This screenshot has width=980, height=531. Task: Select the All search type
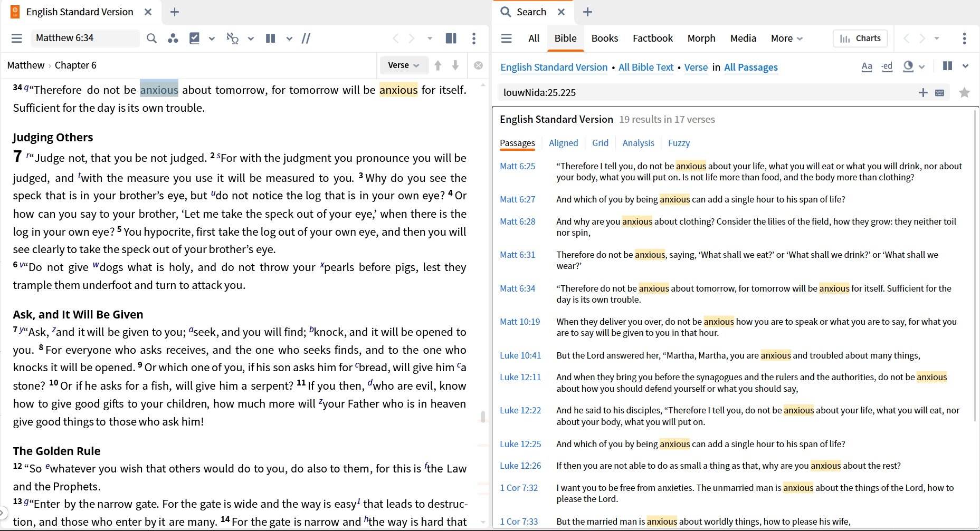(x=534, y=38)
